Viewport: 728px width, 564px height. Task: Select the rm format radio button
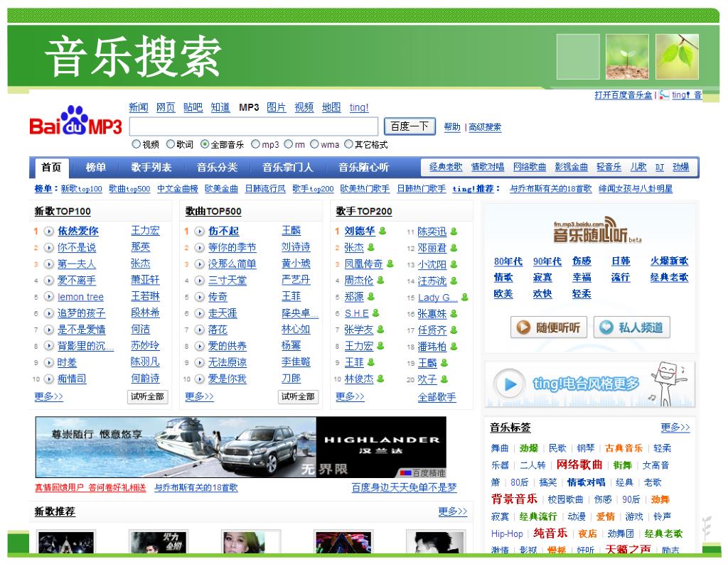pyautogui.click(x=289, y=144)
